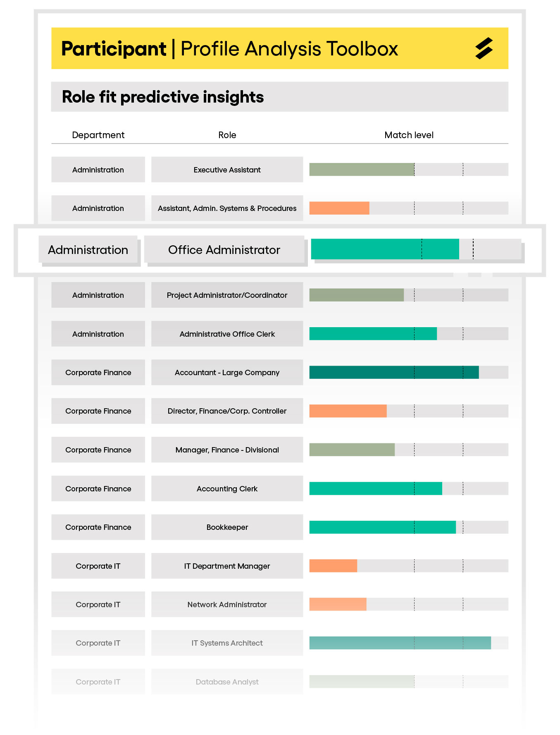Image resolution: width=560 pixels, height=735 pixels.
Task: Select Administration department beside Office Administrator
Action: pos(88,249)
